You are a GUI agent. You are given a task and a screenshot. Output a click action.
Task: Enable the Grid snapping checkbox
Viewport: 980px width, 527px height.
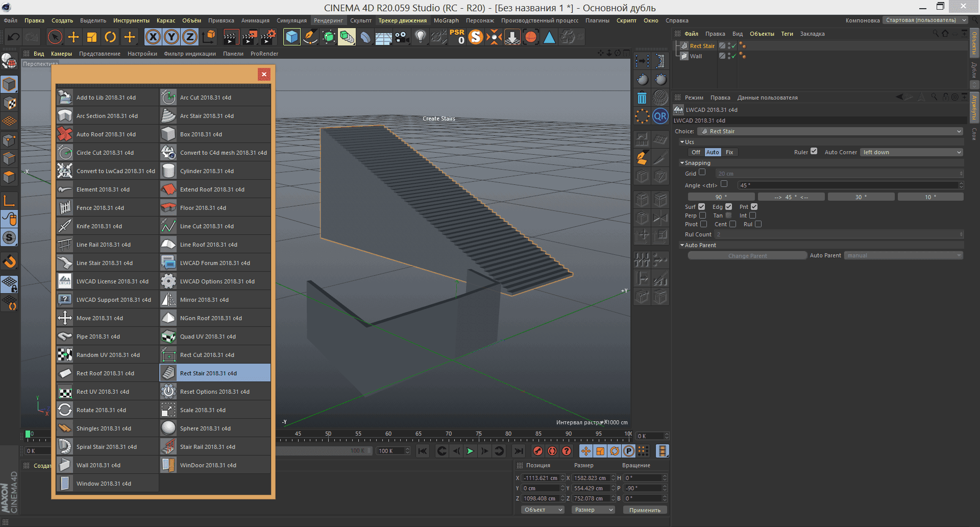[702, 173]
